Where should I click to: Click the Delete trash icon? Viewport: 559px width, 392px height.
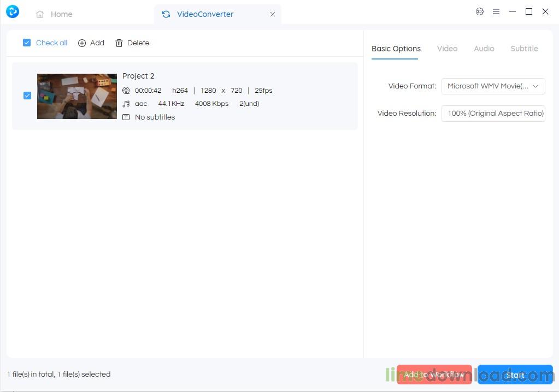pyautogui.click(x=119, y=43)
